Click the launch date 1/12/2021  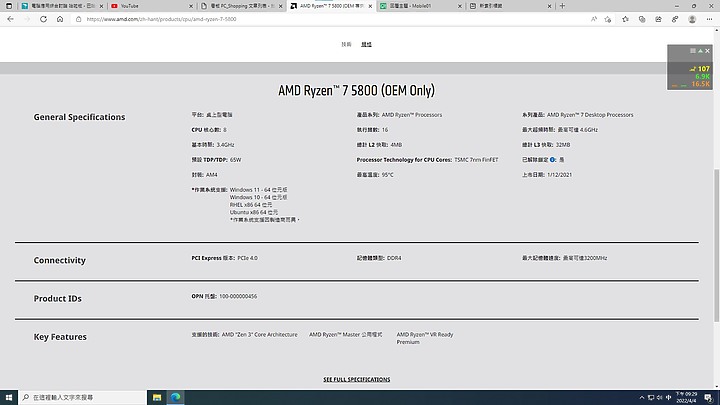pyautogui.click(x=559, y=175)
